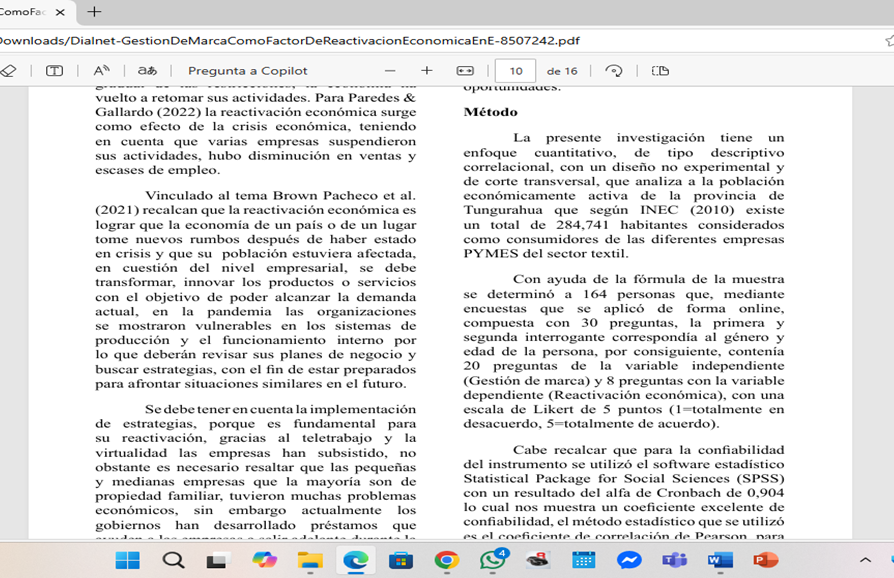Open a new browser tab
This screenshot has width=894, height=578.
pos(94,11)
